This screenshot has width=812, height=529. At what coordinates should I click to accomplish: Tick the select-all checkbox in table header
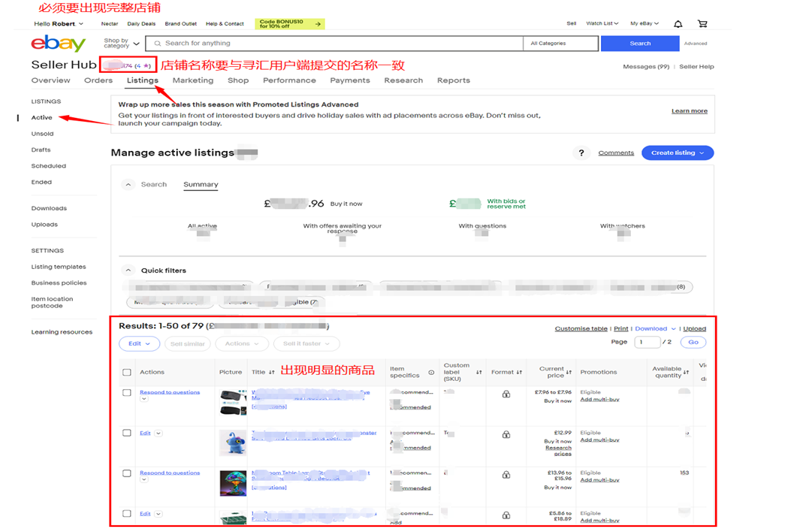coord(127,373)
